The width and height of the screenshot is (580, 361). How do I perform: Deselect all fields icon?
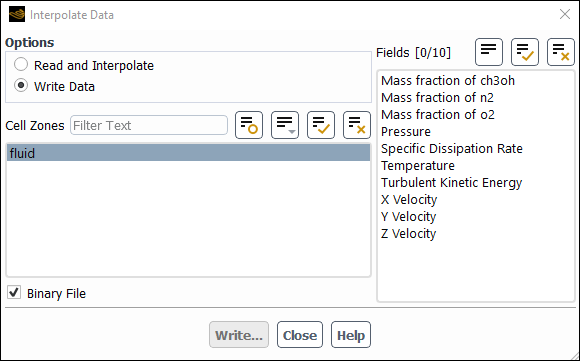click(561, 52)
